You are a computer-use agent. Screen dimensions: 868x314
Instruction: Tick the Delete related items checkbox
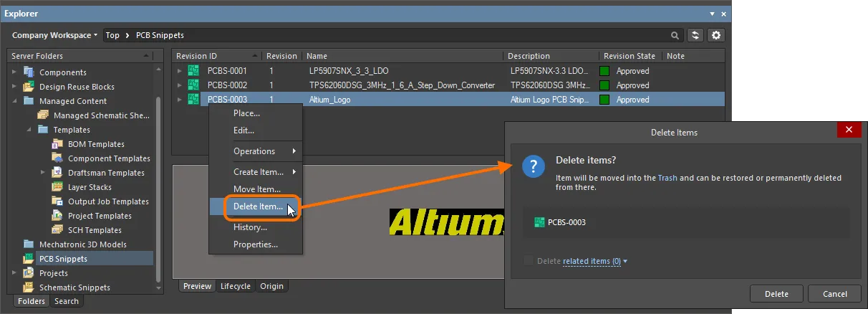click(529, 262)
